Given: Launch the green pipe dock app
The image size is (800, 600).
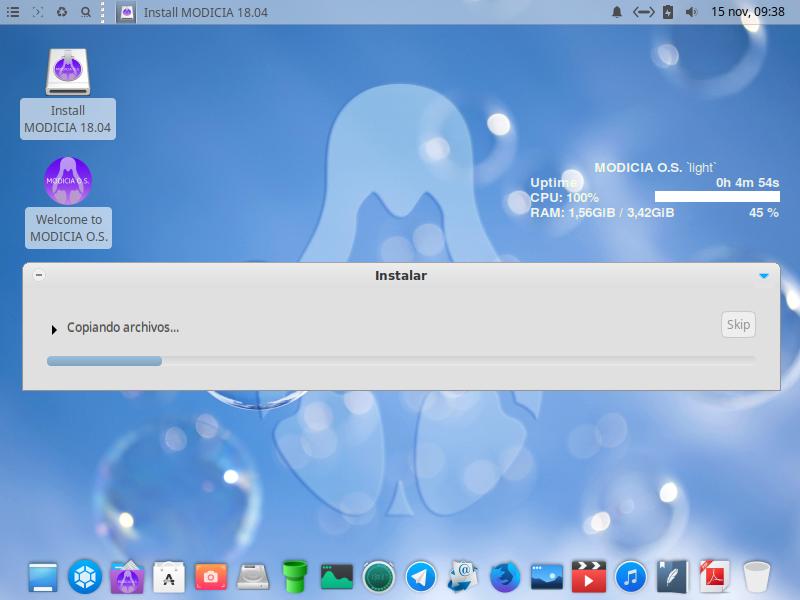Looking at the screenshot, I should [295, 577].
